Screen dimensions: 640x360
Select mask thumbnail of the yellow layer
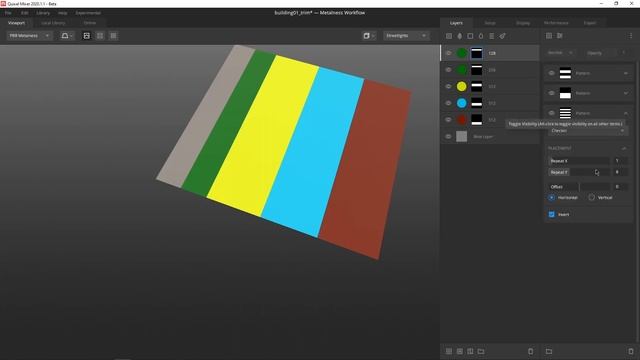tap(476, 87)
